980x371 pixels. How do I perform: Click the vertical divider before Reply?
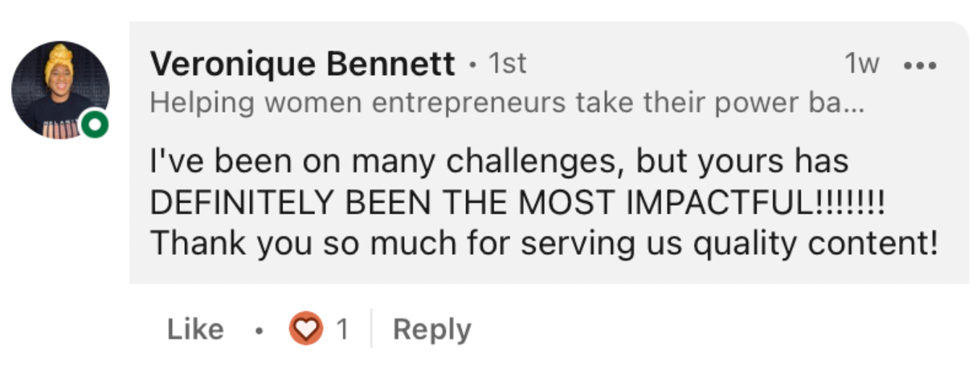[x=371, y=329]
